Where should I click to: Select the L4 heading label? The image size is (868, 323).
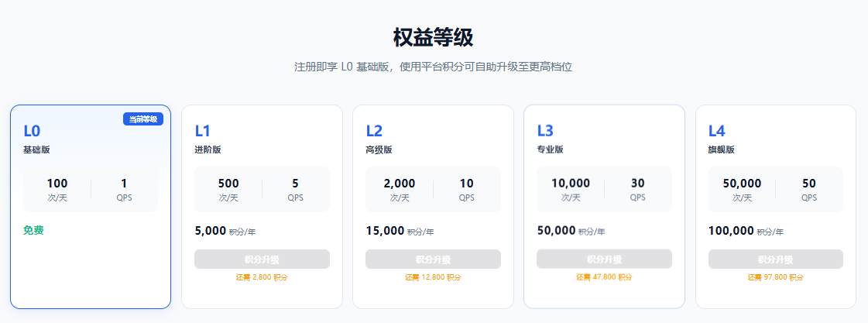(717, 132)
